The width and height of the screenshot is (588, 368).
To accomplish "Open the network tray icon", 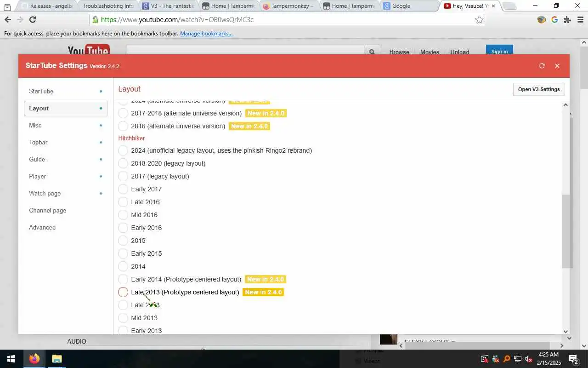I will (518, 359).
